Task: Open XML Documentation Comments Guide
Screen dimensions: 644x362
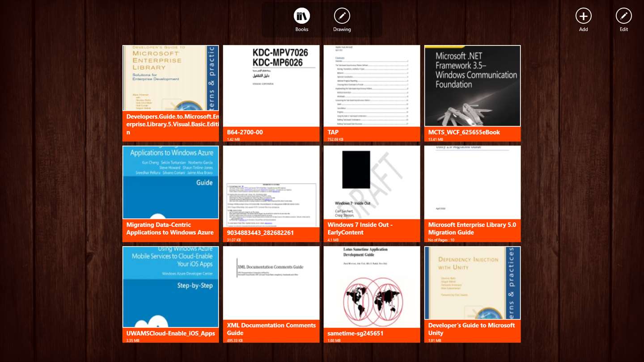Action: click(x=271, y=295)
